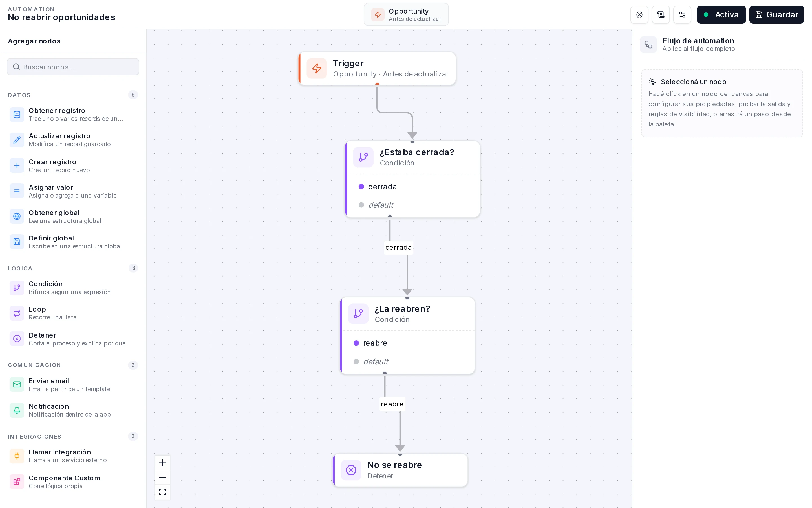Image resolution: width=812 pixels, height=508 pixels.
Task: Click the INTEGRACIONES section header
Action: coord(35,436)
